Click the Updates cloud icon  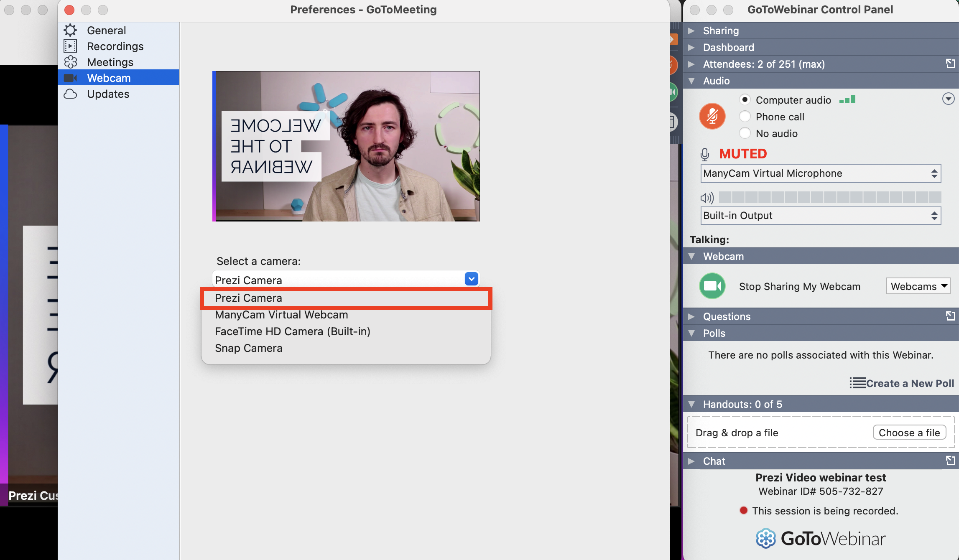70,94
